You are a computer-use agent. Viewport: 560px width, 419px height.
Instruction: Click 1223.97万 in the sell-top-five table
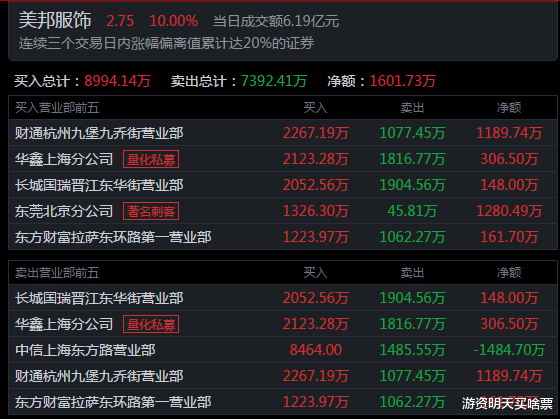pos(316,402)
